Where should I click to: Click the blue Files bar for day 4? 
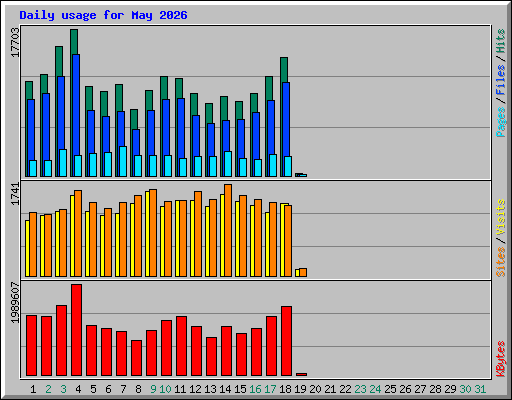coord(76,105)
